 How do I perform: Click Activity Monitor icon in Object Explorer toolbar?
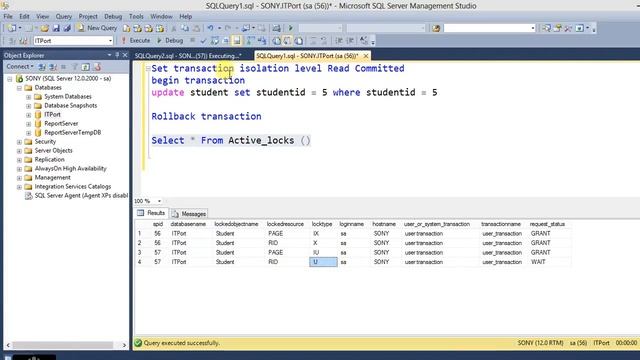97,67
